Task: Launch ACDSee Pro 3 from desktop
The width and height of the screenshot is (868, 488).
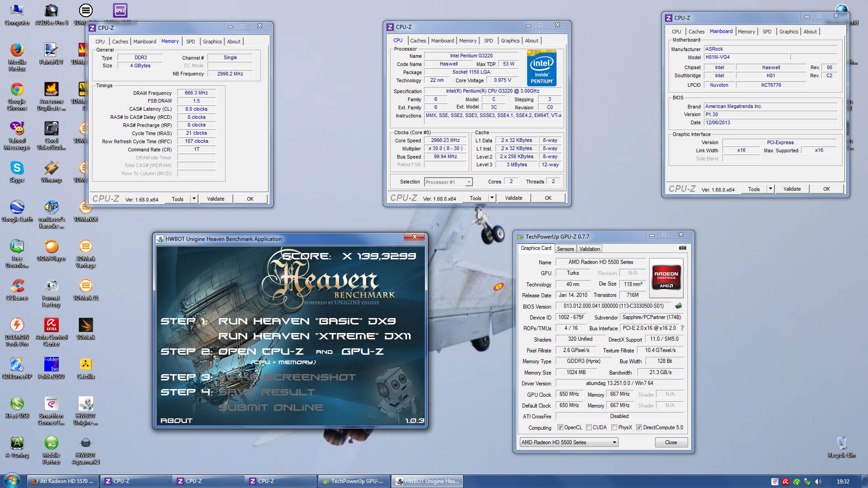Action: [x=51, y=14]
